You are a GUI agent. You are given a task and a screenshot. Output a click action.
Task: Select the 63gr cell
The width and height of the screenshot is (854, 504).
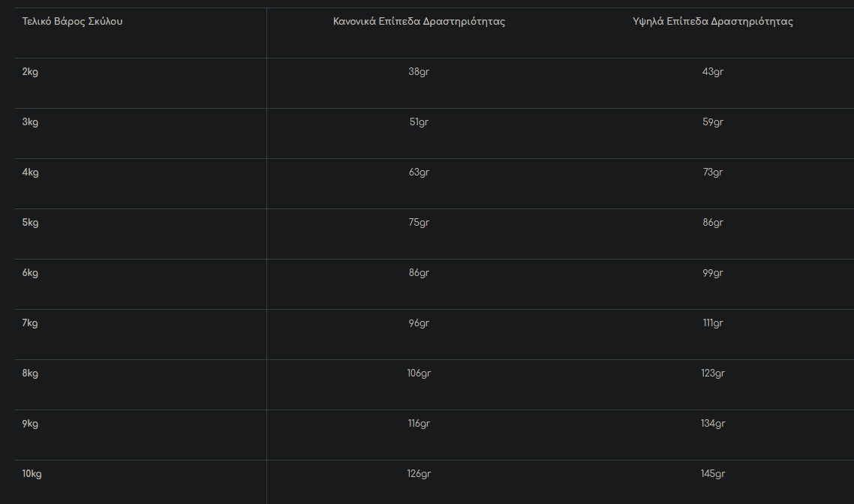[x=419, y=172]
